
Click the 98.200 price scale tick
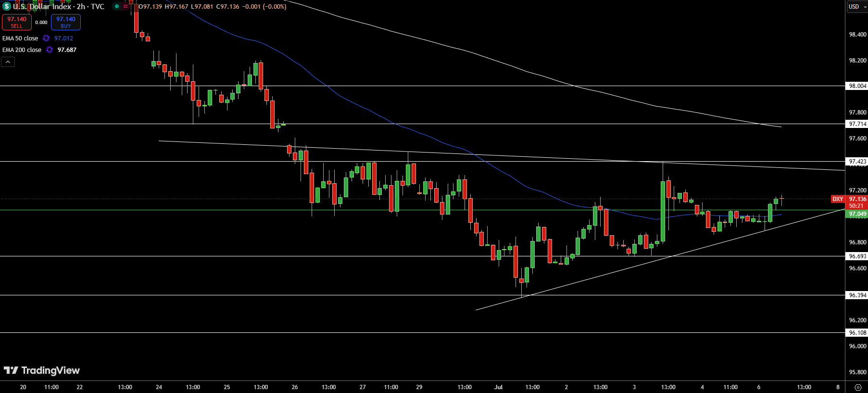[857, 61]
